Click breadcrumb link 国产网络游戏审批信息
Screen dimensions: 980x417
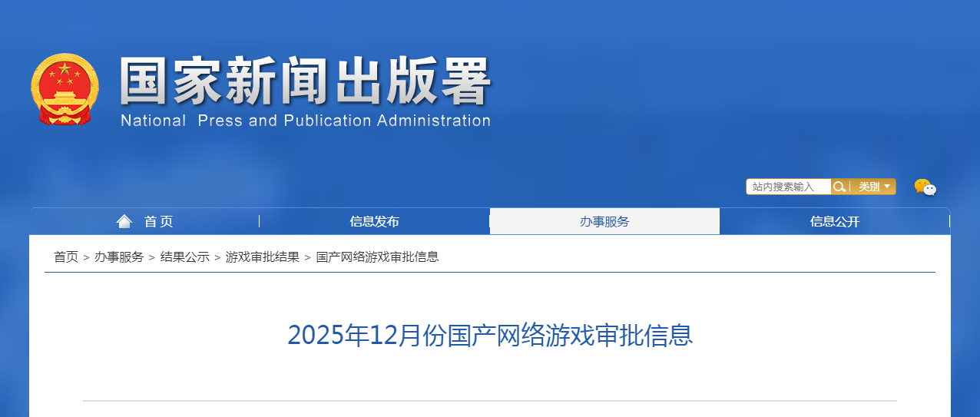[x=378, y=257]
